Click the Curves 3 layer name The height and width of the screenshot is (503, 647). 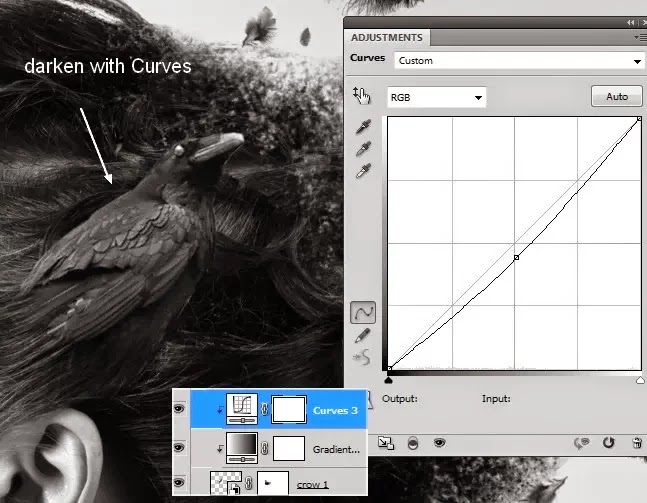tap(335, 411)
